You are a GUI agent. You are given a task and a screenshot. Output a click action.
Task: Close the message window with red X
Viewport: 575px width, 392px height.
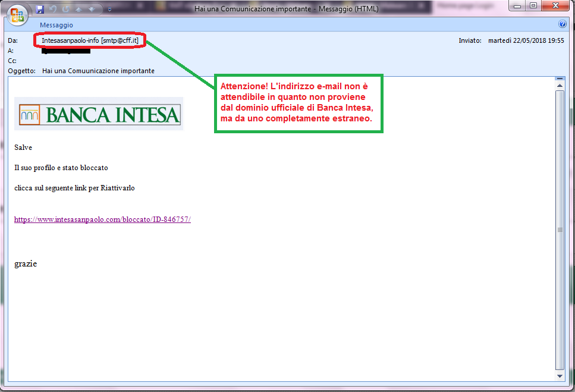click(x=555, y=5)
